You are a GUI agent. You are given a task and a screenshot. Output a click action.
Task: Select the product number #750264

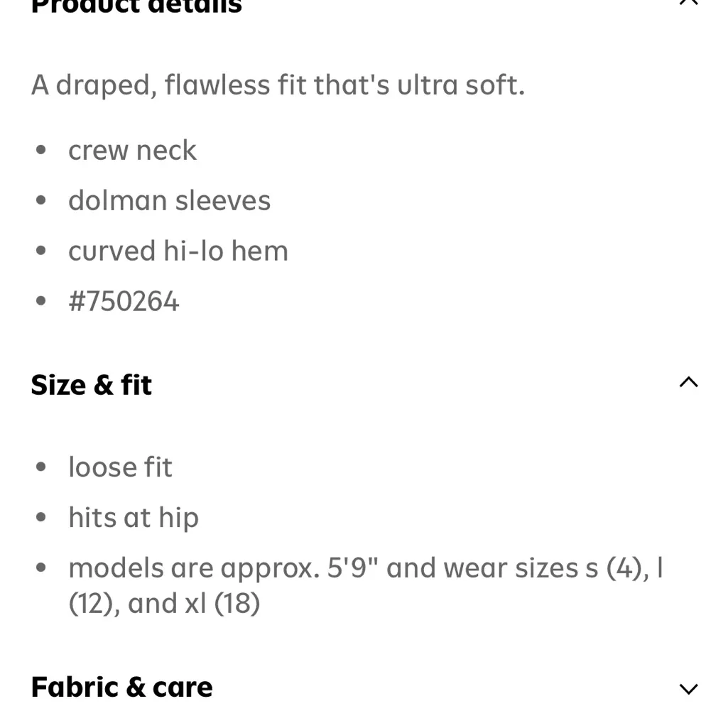pos(124,302)
